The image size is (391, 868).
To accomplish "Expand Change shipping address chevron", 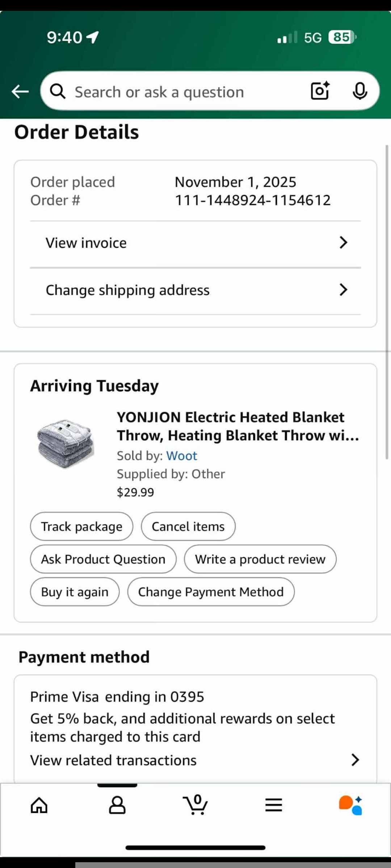I will pos(343,290).
